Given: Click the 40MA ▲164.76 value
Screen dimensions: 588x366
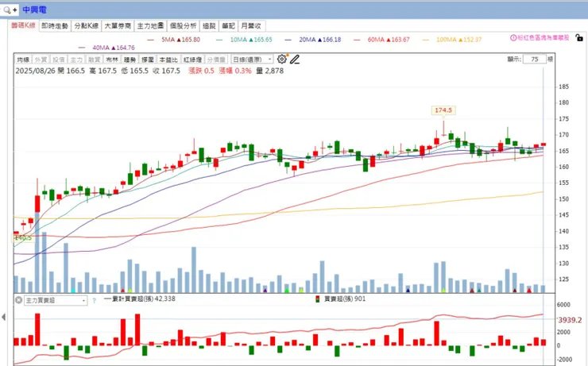Looking at the screenshot, I should pos(114,48).
